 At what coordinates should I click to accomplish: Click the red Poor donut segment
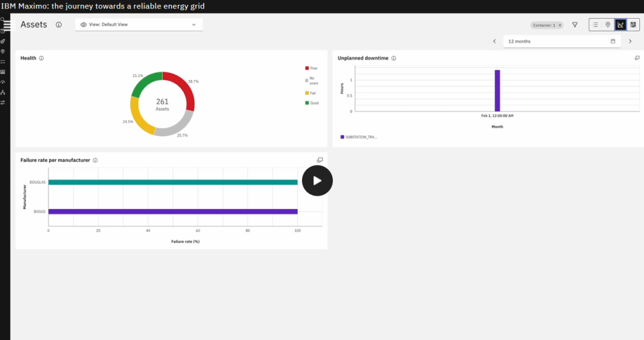[184, 88]
